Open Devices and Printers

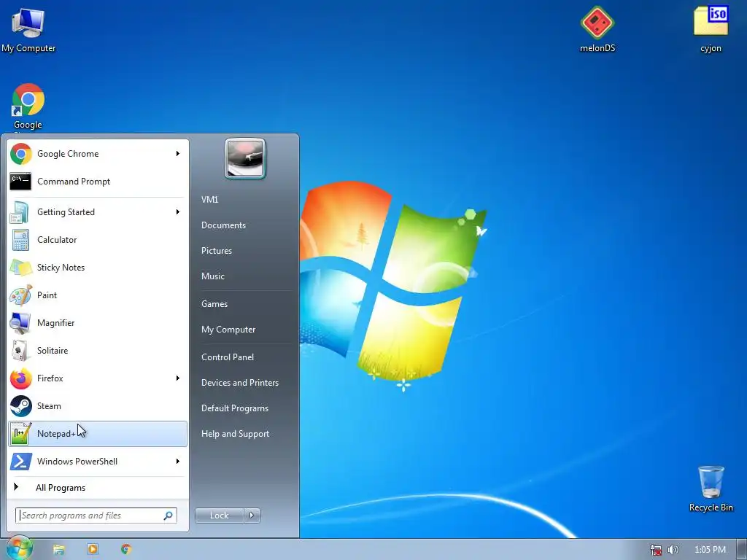(x=244, y=383)
